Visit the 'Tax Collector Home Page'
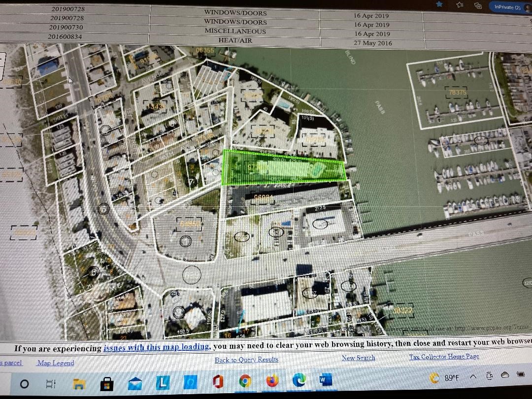532x399 pixels. (443, 356)
